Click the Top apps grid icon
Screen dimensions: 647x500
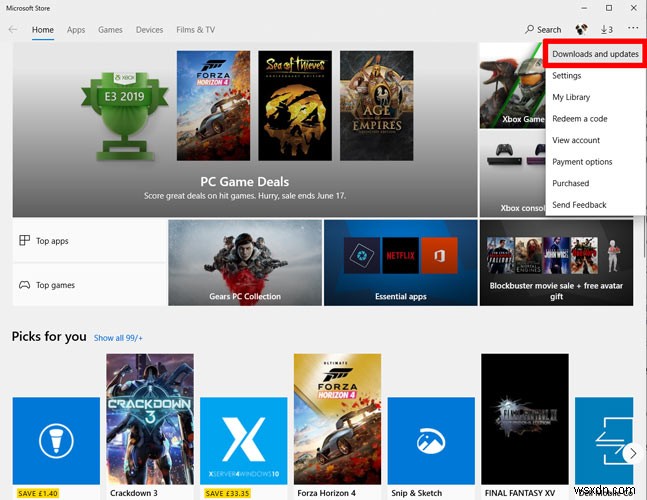(24, 241)
